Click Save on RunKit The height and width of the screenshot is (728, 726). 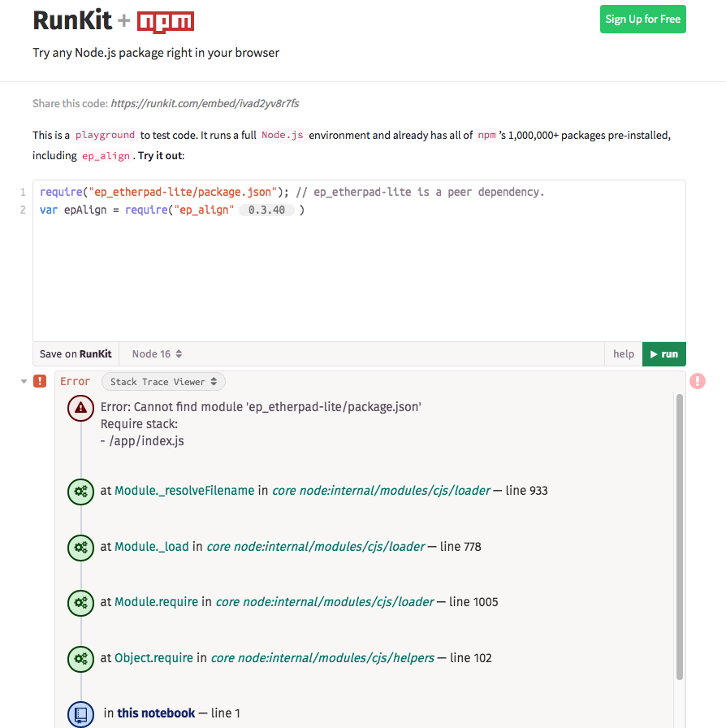75,353
